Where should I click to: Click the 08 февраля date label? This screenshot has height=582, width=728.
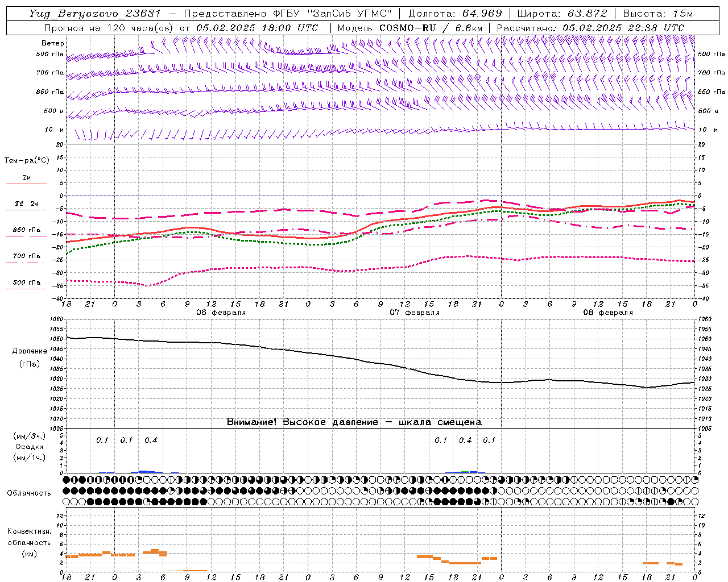tap(608, 313)
